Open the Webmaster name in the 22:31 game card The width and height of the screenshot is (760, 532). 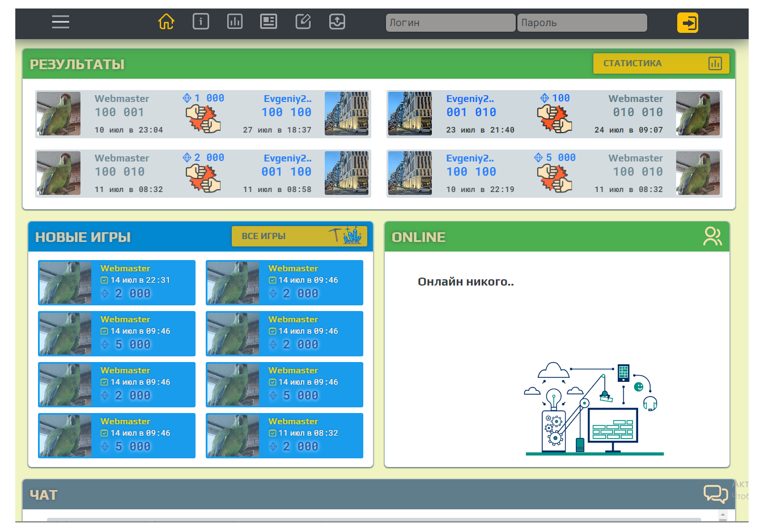tap(125, 269)
